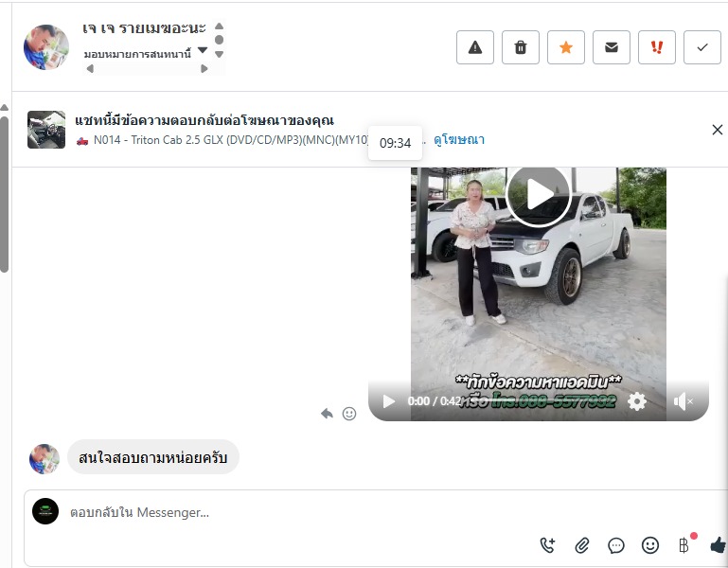
Task: Click the customer's avatar beside the message
Action: point(44,458)
